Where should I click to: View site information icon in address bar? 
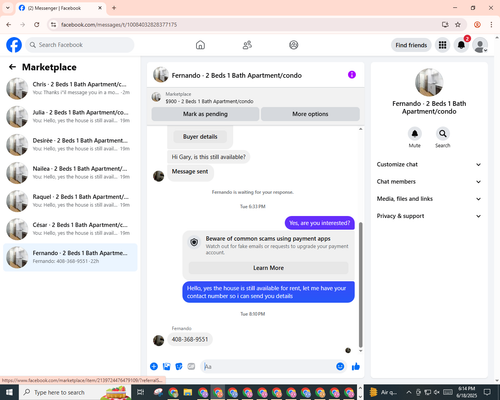point(53,25)
